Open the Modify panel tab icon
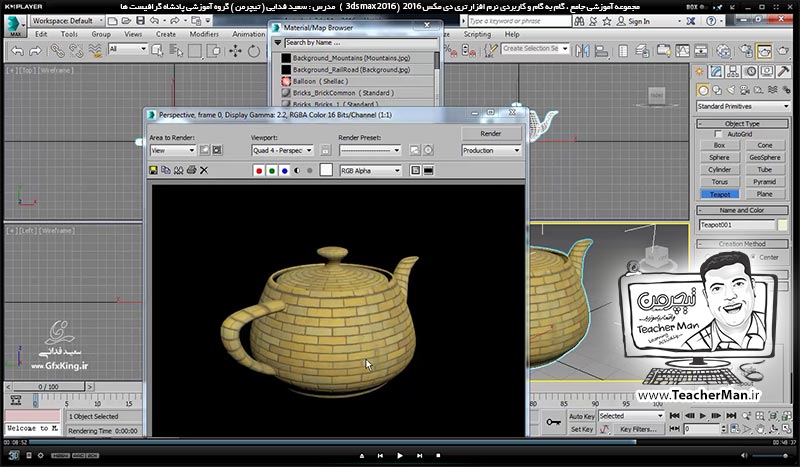This screenshot has width=800, height=467. (716, 72)
